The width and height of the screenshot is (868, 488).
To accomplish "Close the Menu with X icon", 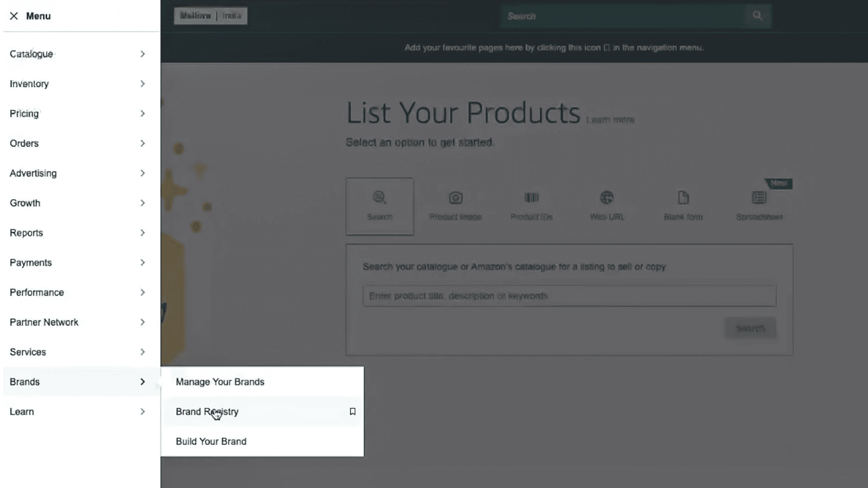I will (14, 16).
